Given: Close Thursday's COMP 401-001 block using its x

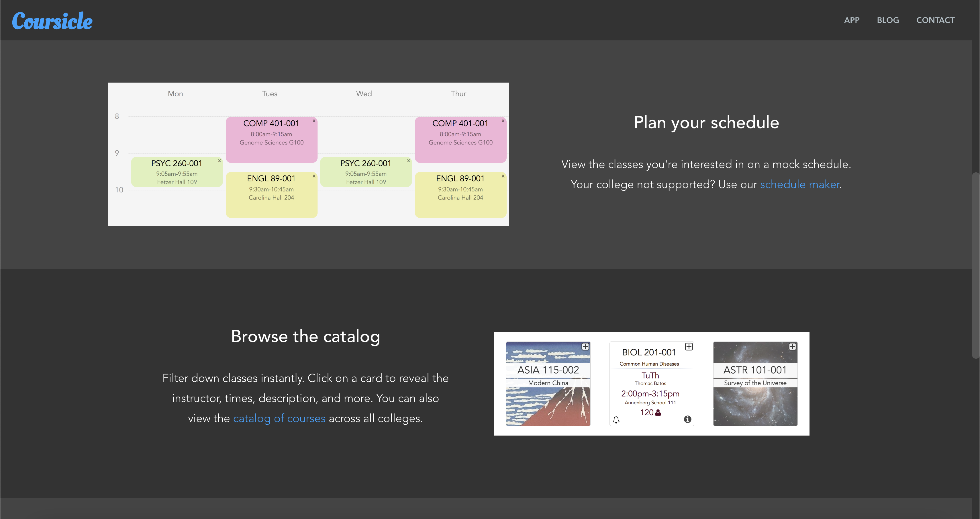Looking at the screenshot, I should (x=503, y=121).
